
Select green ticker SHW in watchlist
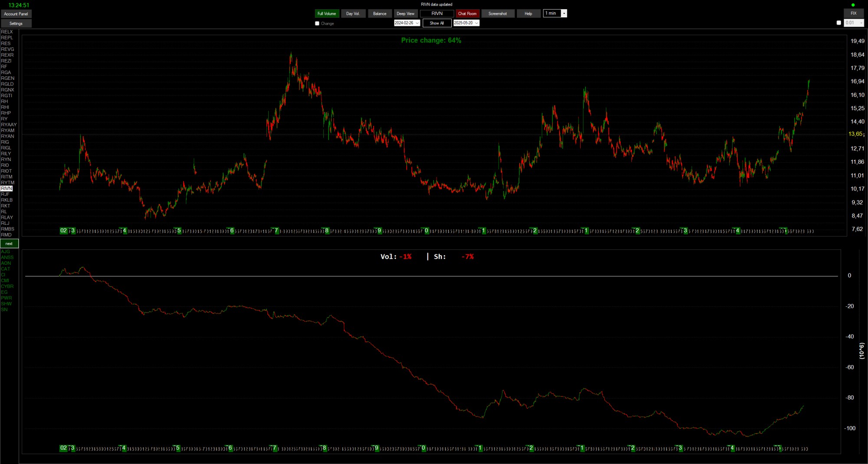pos(6,304)
